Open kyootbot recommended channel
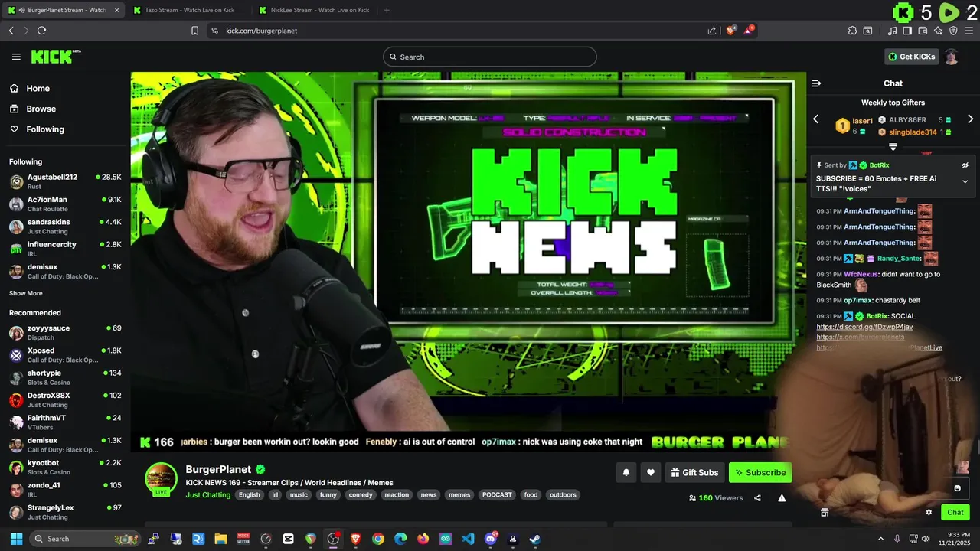Image resolution: width=980 pixels, height=551 pixels. (65, 467)
